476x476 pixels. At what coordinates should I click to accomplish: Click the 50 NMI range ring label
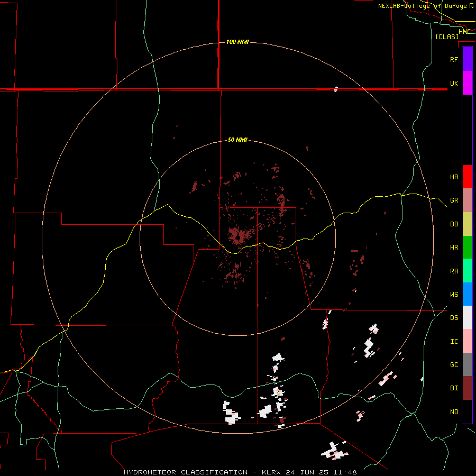pos(237,140)
